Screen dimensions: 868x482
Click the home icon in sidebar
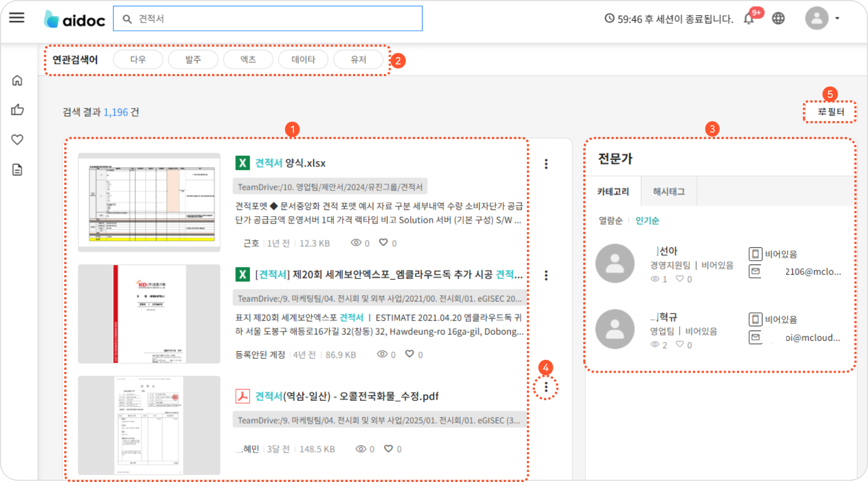17,81
